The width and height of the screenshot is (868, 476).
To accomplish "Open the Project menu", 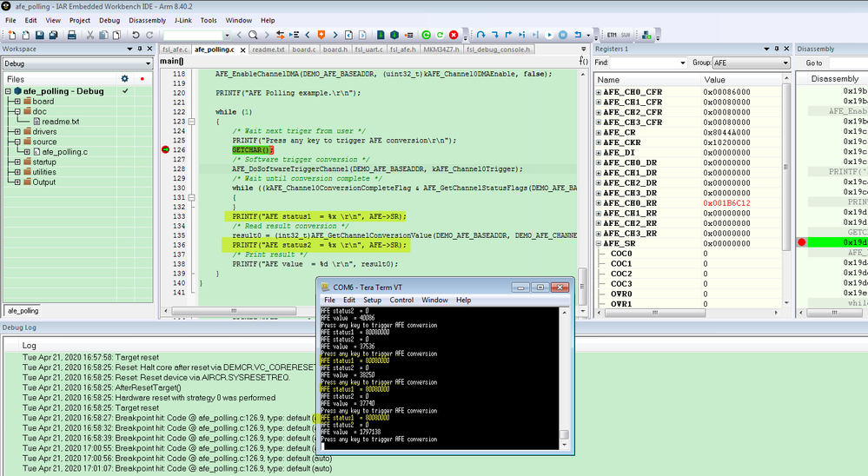I will coord(80,20).
